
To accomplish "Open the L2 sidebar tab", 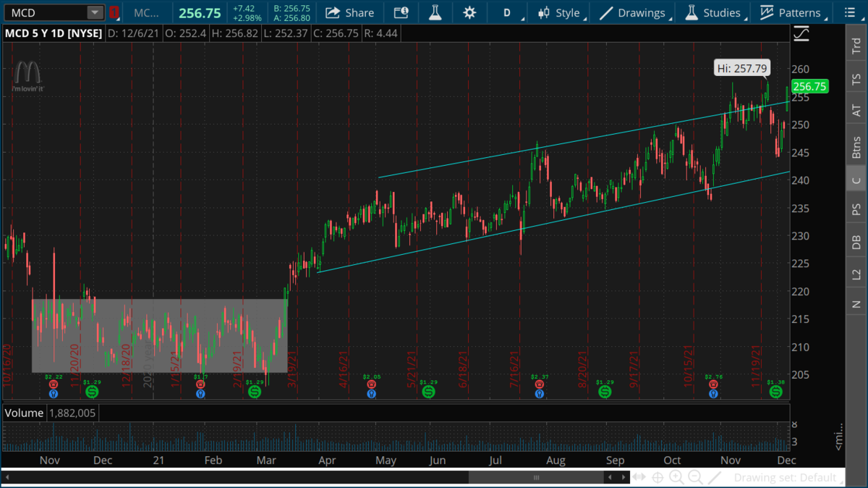I will click(856, 274).
